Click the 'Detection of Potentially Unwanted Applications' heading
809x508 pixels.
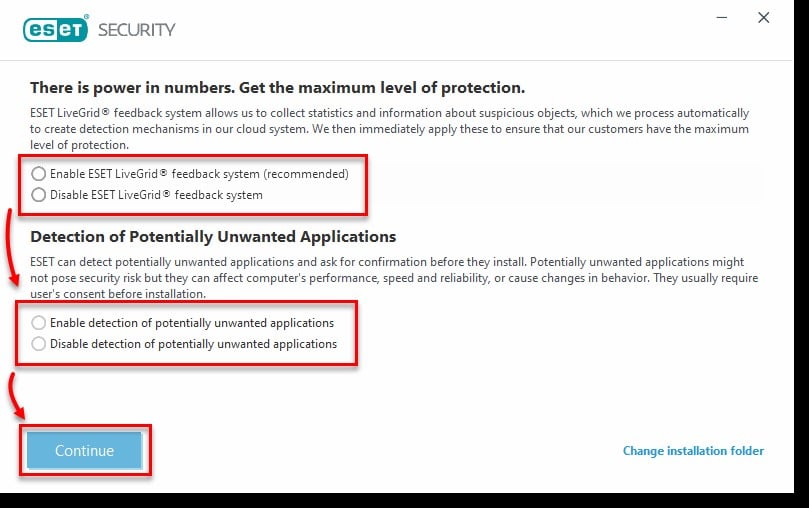(213, 237)
